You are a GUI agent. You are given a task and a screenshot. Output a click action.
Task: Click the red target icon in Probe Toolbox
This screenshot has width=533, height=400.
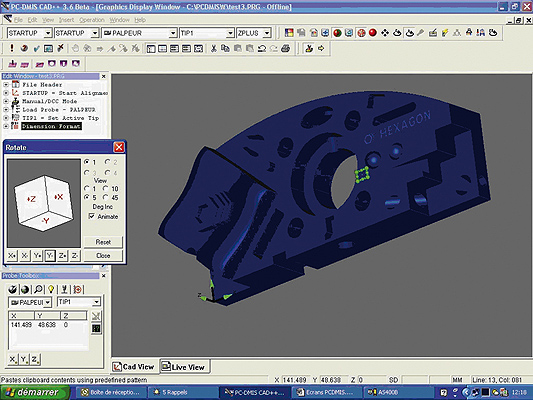tap(78, 289)
